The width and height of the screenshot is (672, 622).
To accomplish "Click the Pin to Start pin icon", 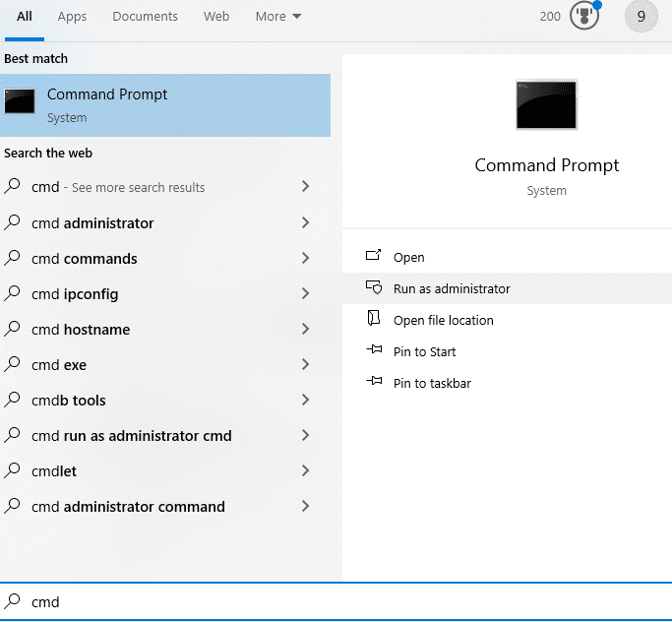I will click(x=373, y=350).
